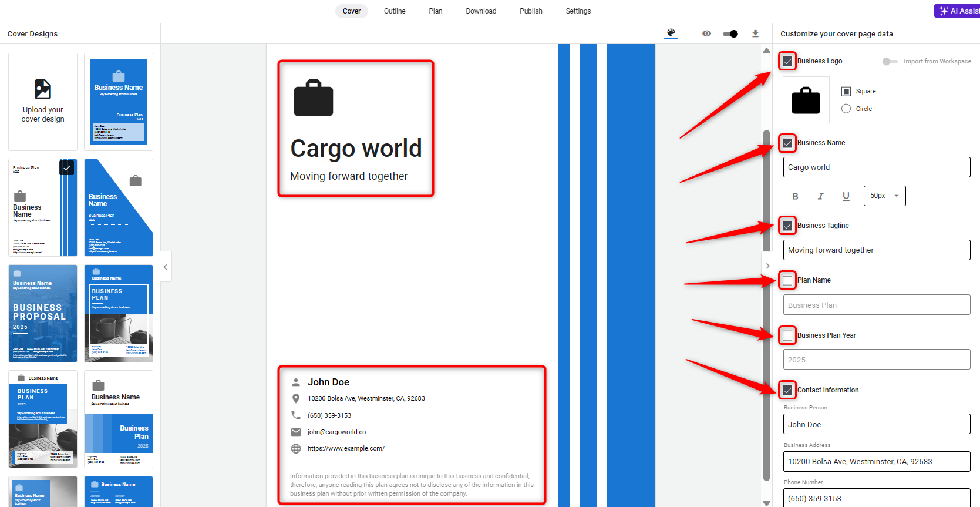The image size is (980, 507).
Task: Uncheck the Business Name checkbox
Action: click(x=787, y=143)
